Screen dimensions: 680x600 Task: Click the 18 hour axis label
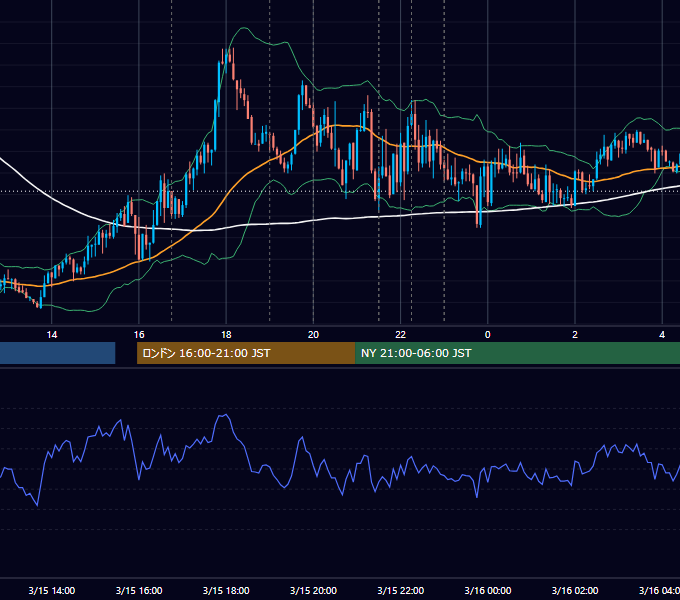[x=226, y=335]
